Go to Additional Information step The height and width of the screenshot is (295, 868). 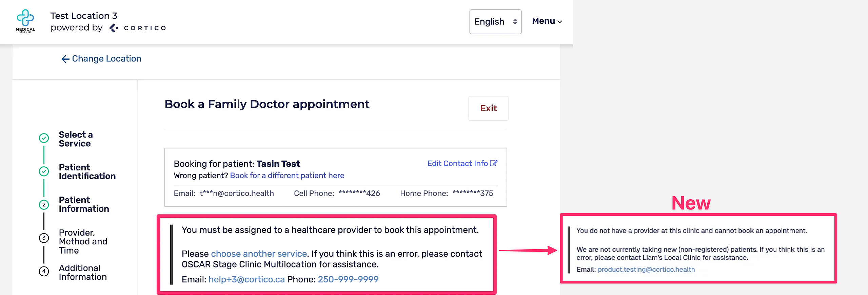tap(83, 272)
